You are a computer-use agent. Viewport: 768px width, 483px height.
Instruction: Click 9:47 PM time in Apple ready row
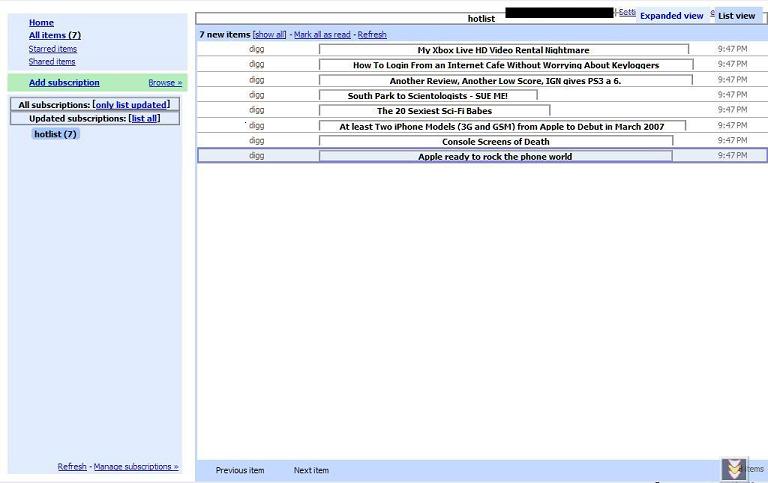[x=732, y=155]
